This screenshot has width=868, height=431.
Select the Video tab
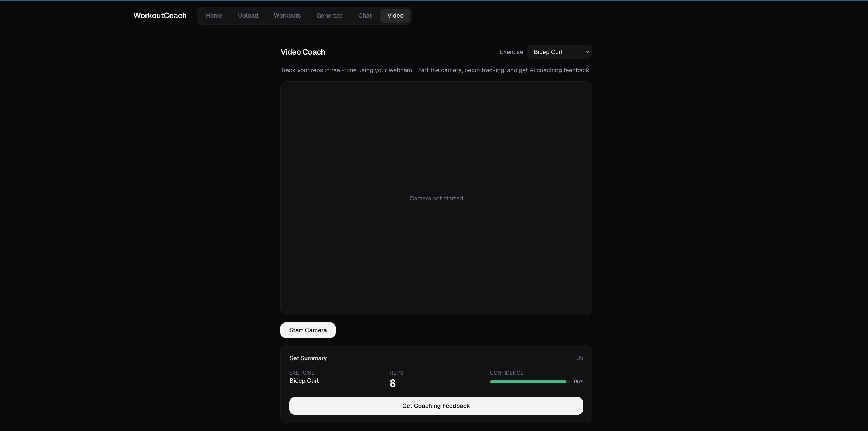pos(395,16)
